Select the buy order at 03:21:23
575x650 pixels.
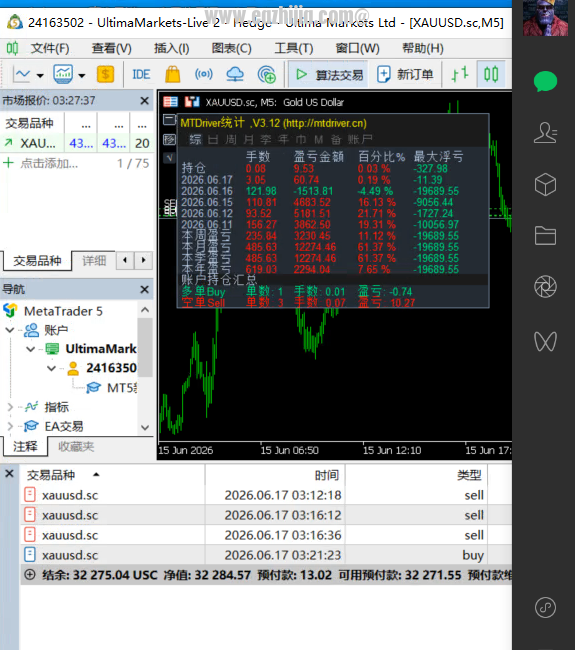266,555
